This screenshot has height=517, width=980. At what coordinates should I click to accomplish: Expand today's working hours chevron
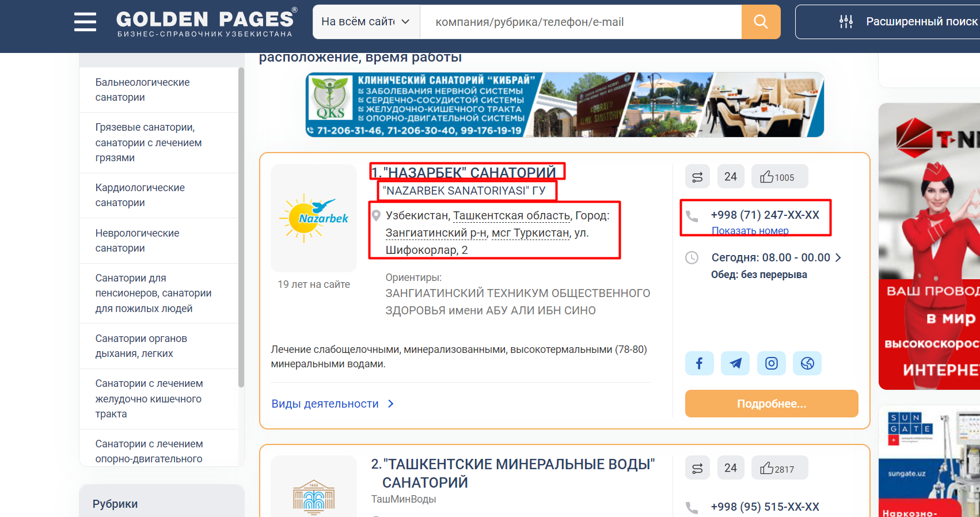click(x=838, y=258)
